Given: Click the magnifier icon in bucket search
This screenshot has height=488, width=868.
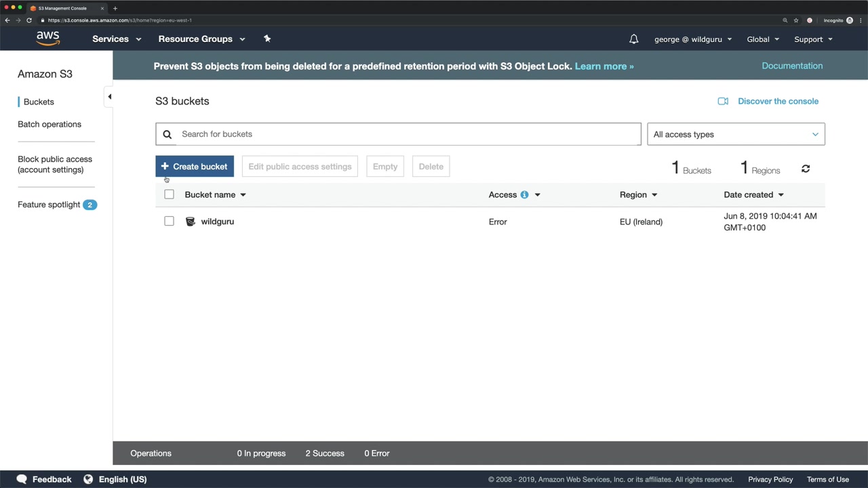Looking at the screenshot, I should (167, 134).
